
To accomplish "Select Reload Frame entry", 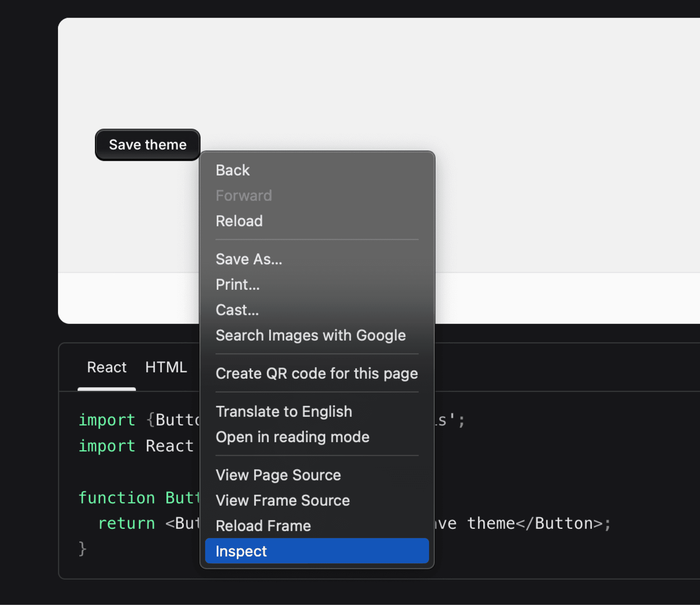I will click(263, 526).
